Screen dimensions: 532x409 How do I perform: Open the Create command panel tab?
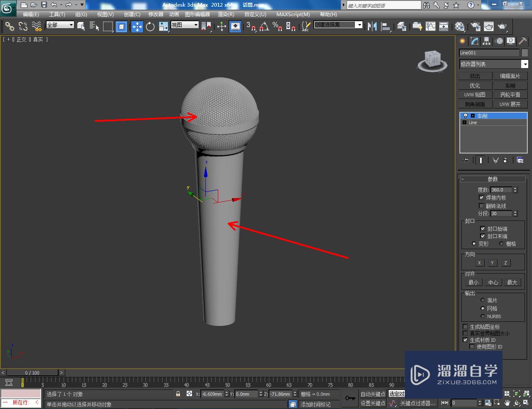[463, 41]
